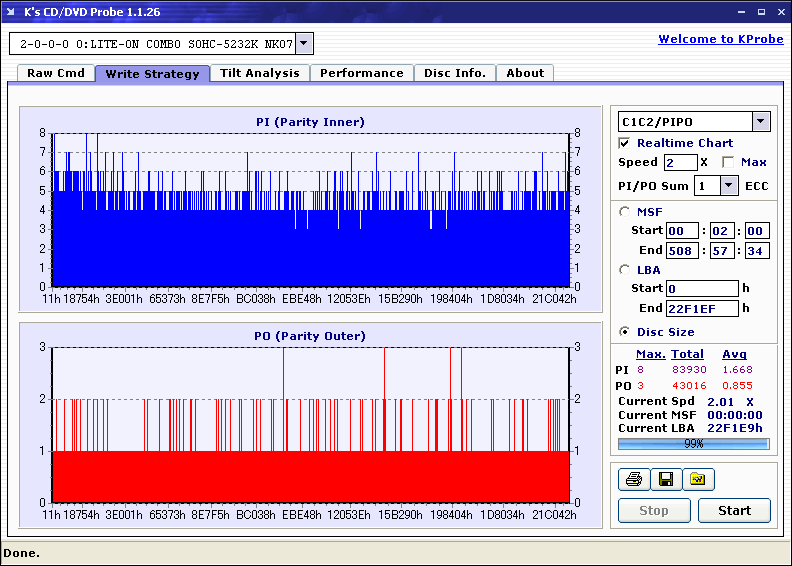Open the LITE-ON drive selection dropdown

click(305, 44)
